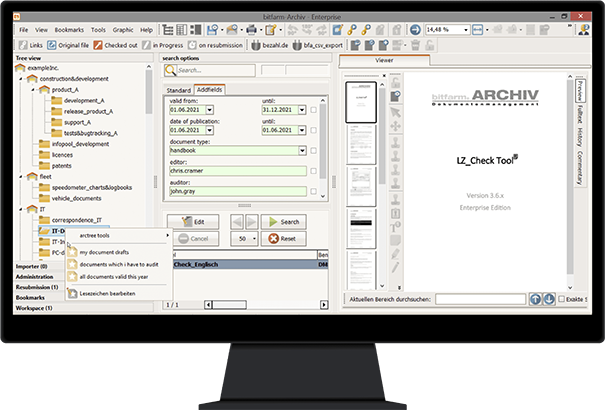Image resolution: width=605 pixels, height=410 pixels.
Task: Select the move cross-arrows tool in viewer
Action: coord(395,126)
